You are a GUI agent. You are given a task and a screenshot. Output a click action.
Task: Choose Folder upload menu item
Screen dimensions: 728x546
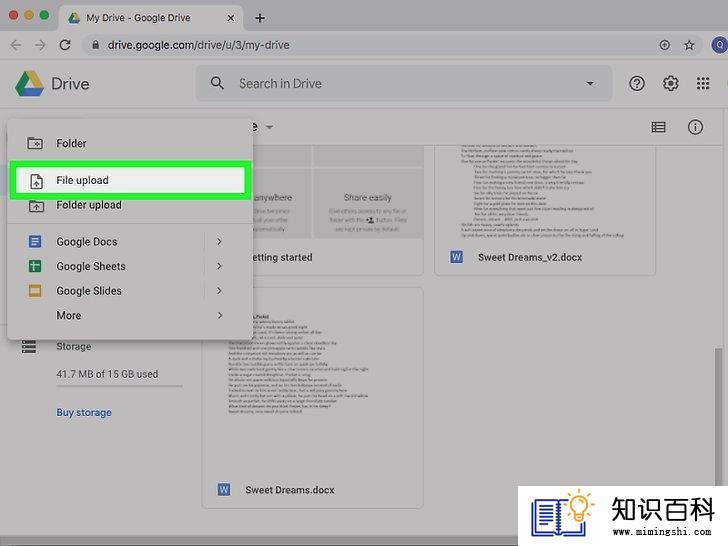click(130, 206)
